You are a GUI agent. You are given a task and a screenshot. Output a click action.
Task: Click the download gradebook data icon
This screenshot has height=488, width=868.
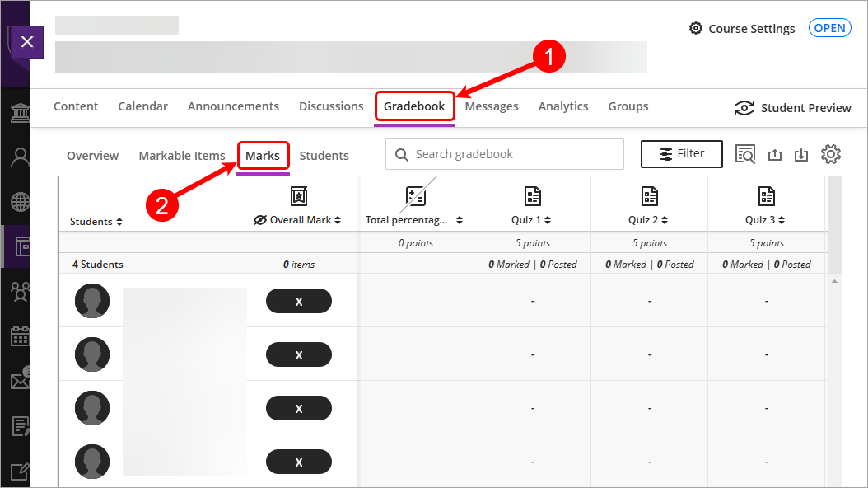click(x=800, y=154)
